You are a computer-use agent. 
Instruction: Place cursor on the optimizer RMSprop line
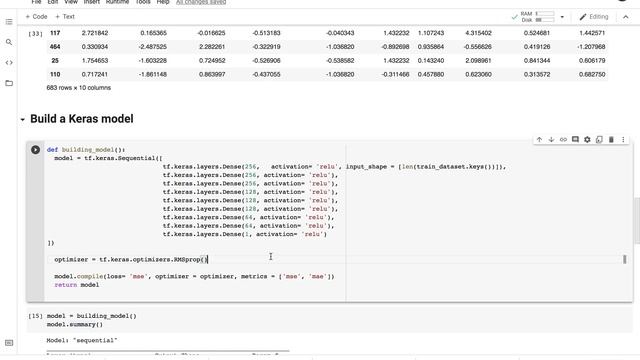(x=131, y=260)
